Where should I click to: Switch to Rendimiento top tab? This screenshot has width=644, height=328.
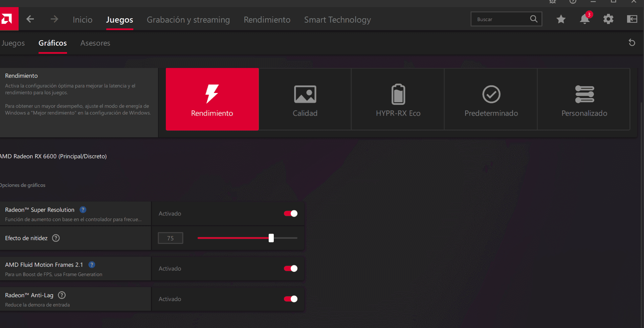coord(267,20)
